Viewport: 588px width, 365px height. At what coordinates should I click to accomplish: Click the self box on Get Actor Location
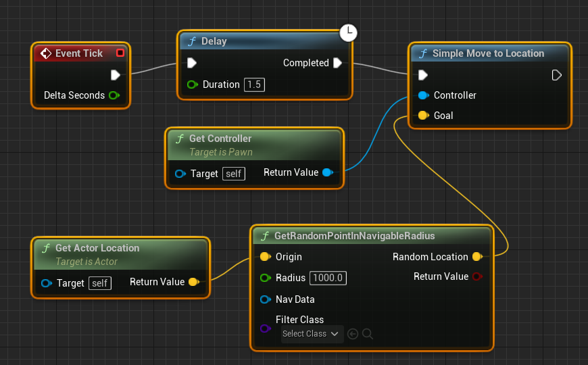100,283
